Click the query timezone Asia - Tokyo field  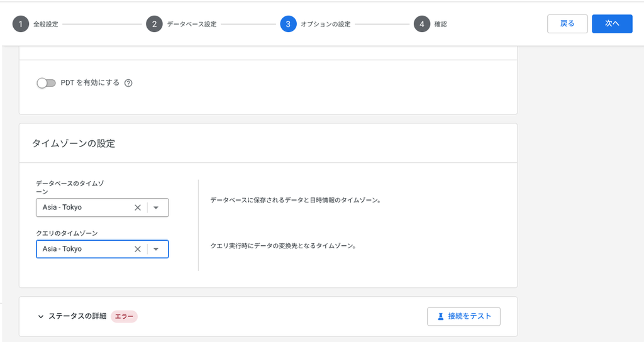[x=103, y=249]
